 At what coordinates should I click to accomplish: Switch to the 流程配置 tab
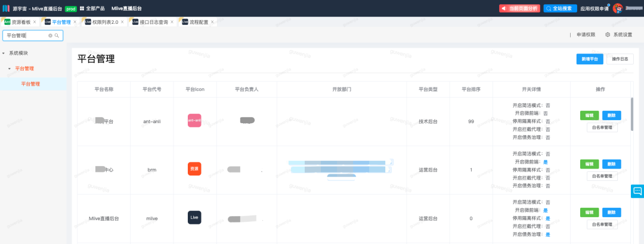coord(199,22)
